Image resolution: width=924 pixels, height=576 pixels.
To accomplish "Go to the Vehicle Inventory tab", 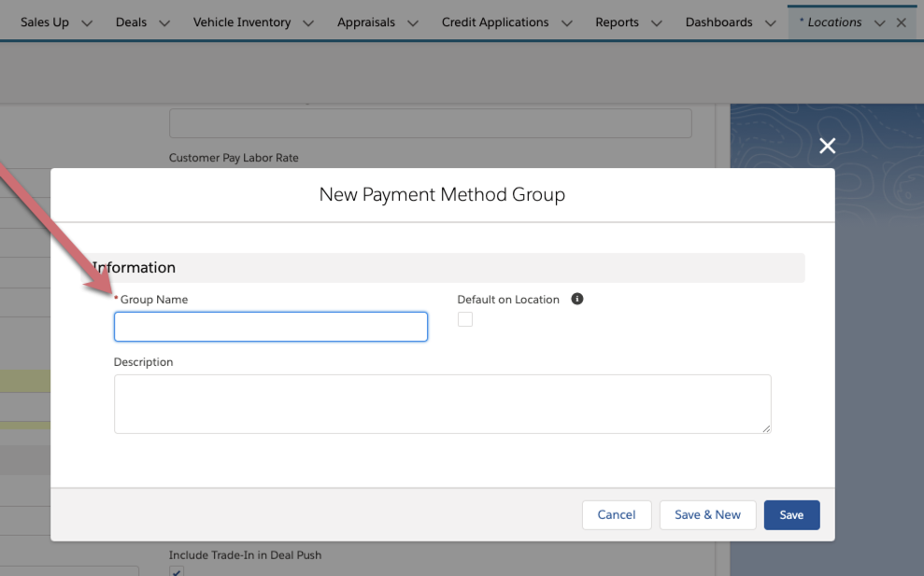I will click(x=242, y=22).
